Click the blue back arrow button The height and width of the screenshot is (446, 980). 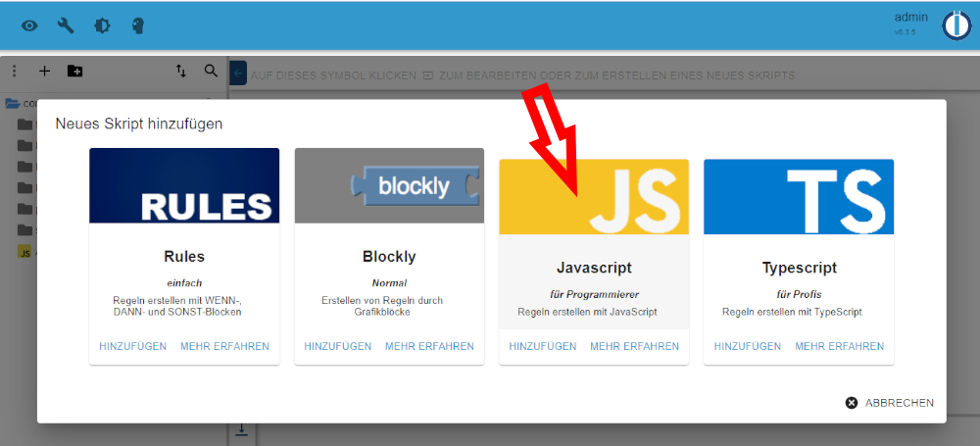(239, 74)
